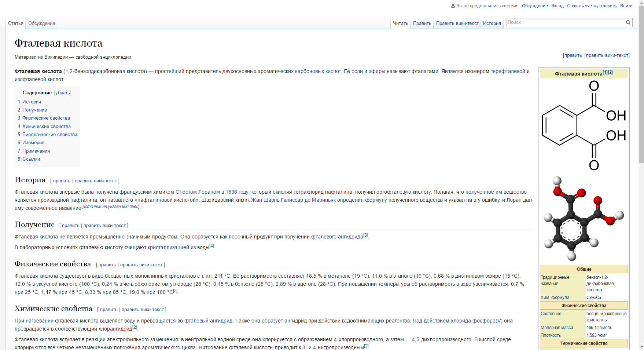Image resolution: width=644 pixels, height=350 pixels.
Task: Hide the table of contents via [убрать]
Action: [x=63, y=93]
